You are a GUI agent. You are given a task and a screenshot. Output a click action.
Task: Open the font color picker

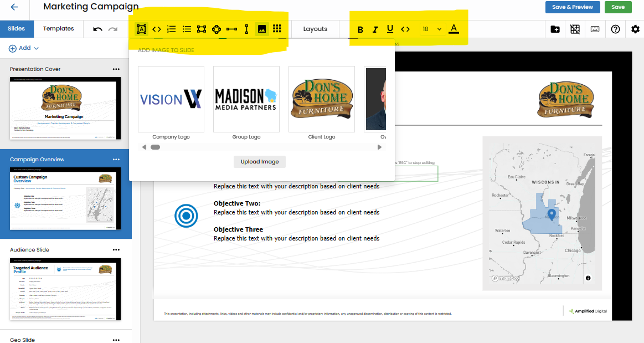pyautogui.click(x=454, y=29)
